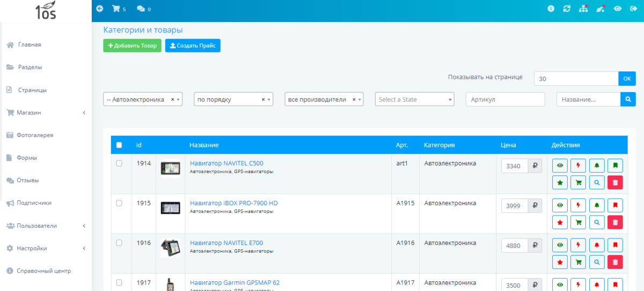This screenshot has height=291, width=644.
Task: Click the logout icon in top bar
Action: coord(633,9)
